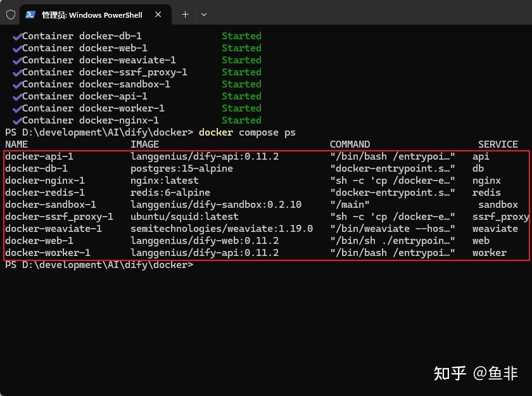Click docker-weaviate-1 in the NAME column
532x396 pixels.
[x=53, y=229]
